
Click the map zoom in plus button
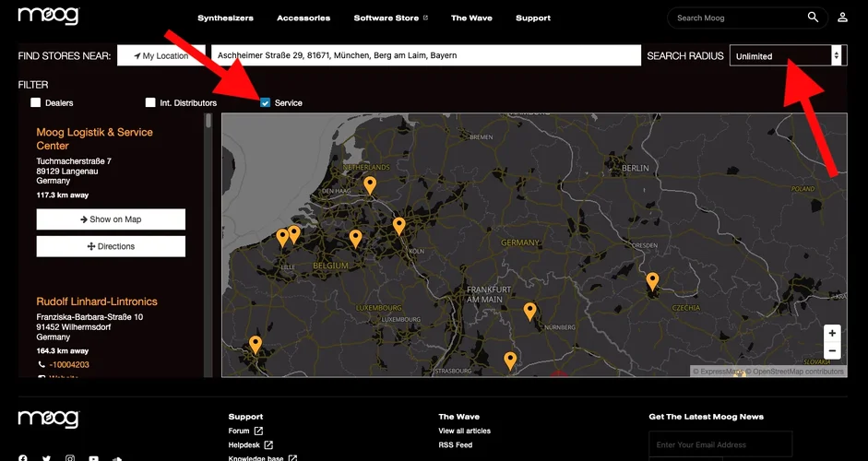[832, 334]
